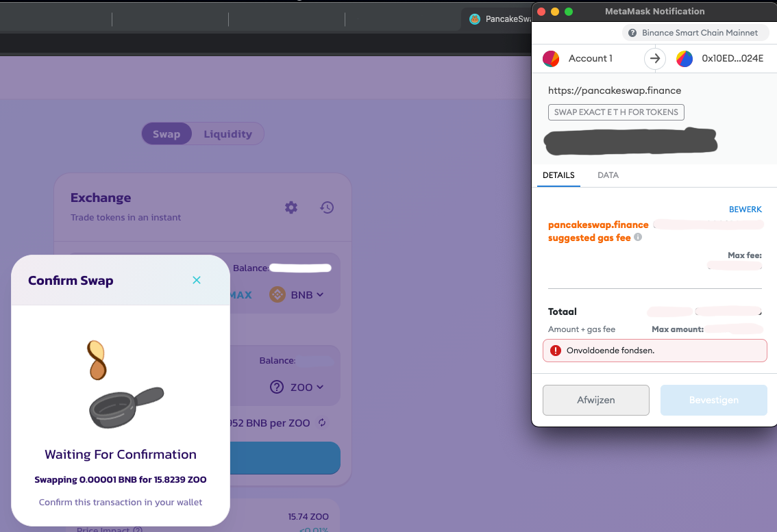Click the Account 1 avatar icon
This screenshot has width=777, height=532.
pyautogui.click(x=551, y=58)
